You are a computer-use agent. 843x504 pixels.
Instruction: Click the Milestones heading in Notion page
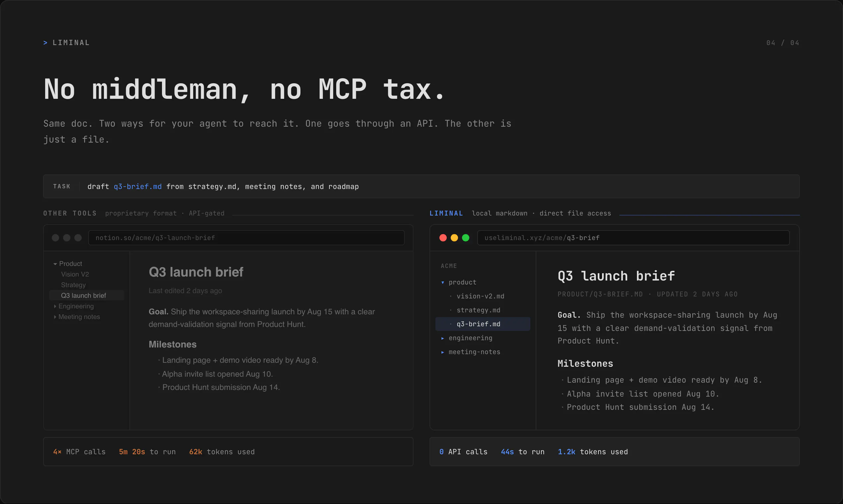[x=173, y=345]
